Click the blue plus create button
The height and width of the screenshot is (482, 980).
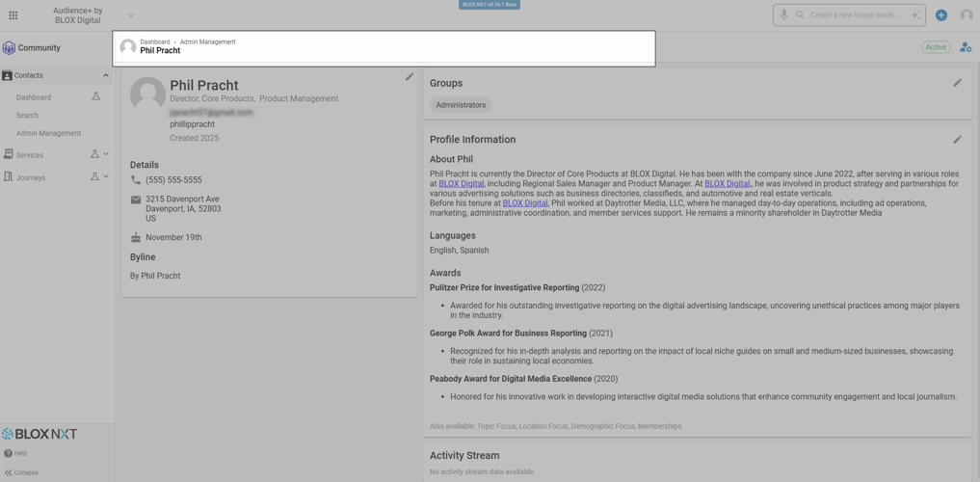point(941,15)
